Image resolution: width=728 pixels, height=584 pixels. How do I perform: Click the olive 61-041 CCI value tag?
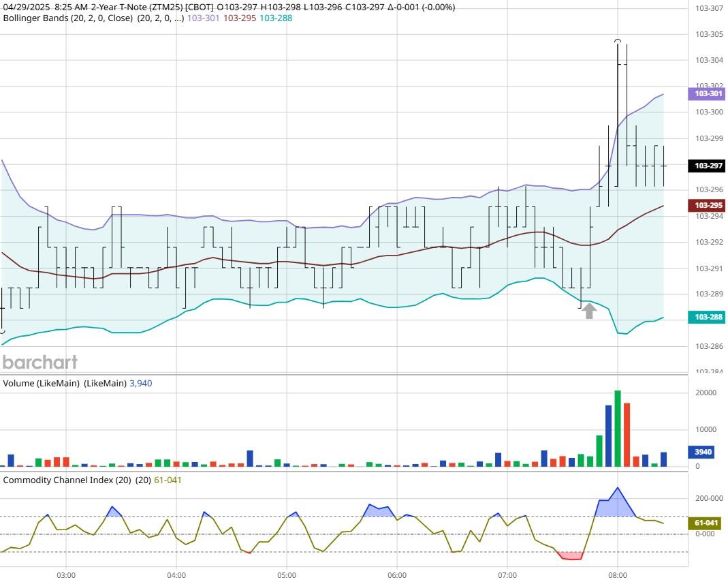coord(707,523)
